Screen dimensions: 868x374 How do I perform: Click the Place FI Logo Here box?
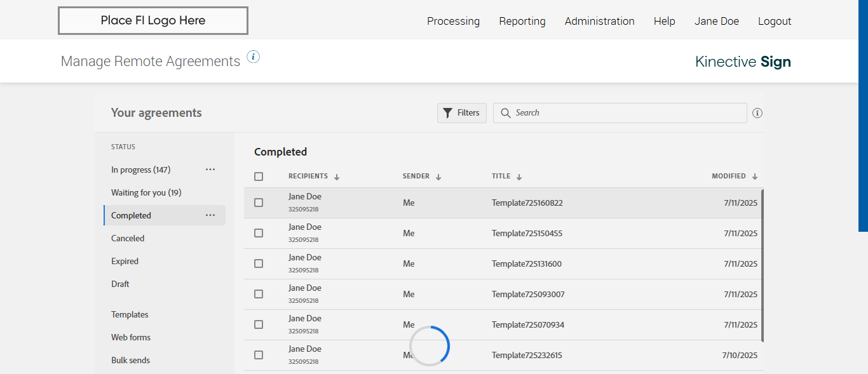click(x=153, y=20)
